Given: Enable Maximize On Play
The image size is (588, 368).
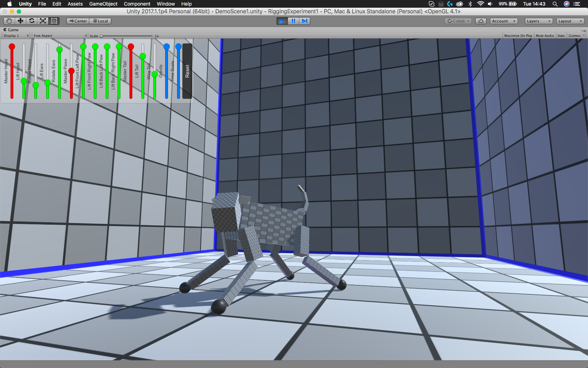Looking at the screenshot, I should pyautogui.click(x=518, y=36).
